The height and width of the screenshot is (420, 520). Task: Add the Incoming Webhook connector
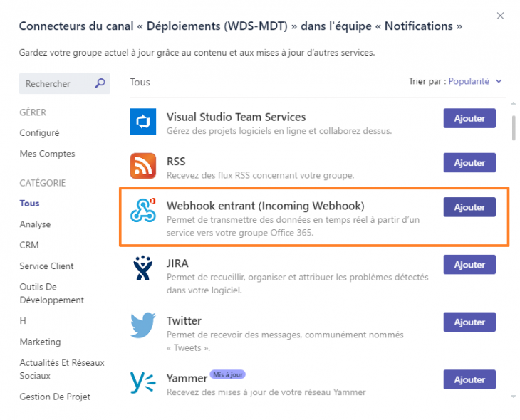tap(469, 207)
